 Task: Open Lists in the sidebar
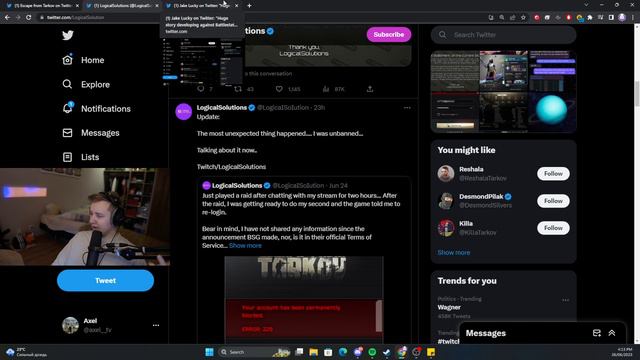[81, 157]
